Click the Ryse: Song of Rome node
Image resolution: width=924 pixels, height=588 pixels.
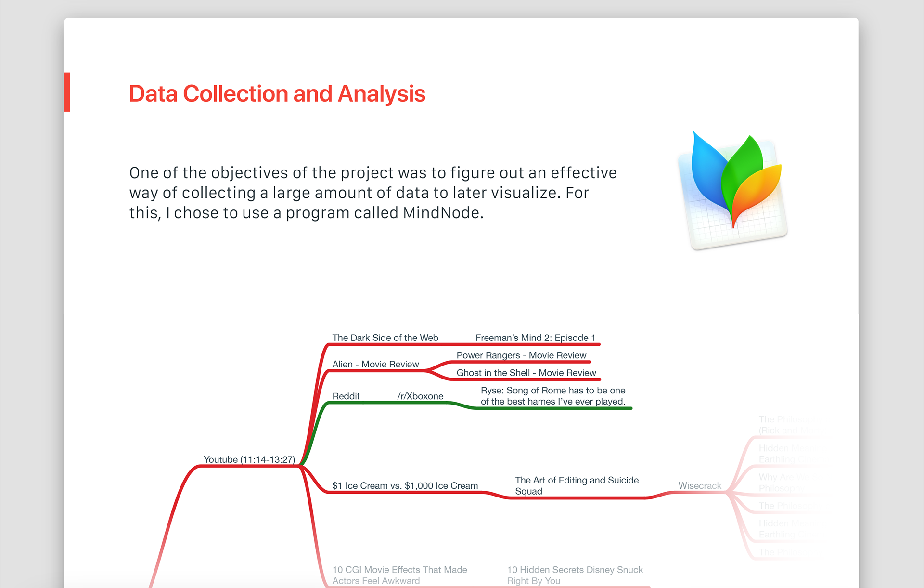coord(552,396)
